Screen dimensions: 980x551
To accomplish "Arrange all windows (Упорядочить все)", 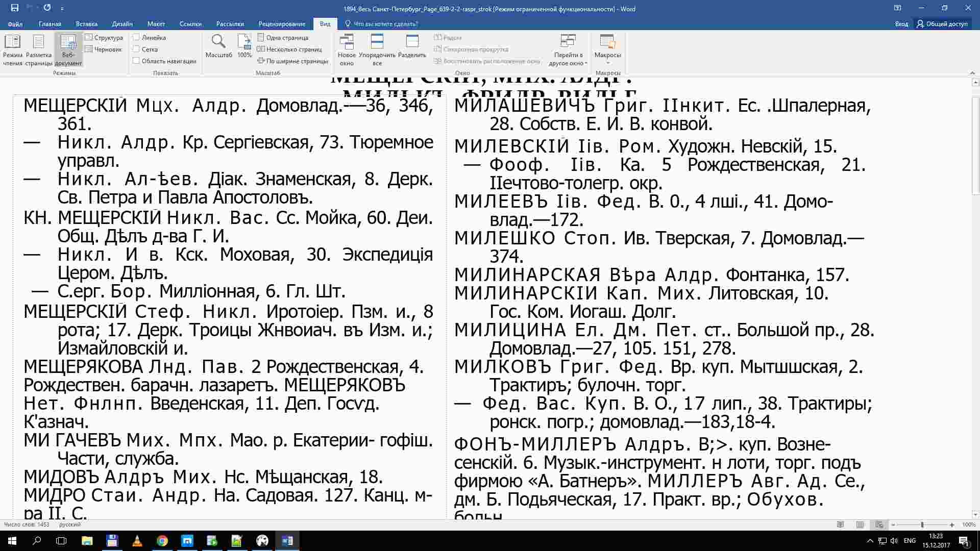I will 377,49.
